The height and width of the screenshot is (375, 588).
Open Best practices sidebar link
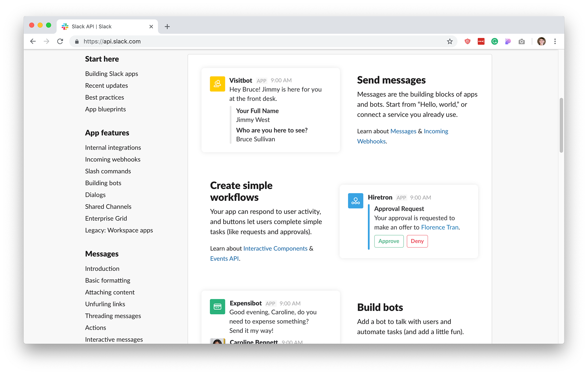[104, 97]
